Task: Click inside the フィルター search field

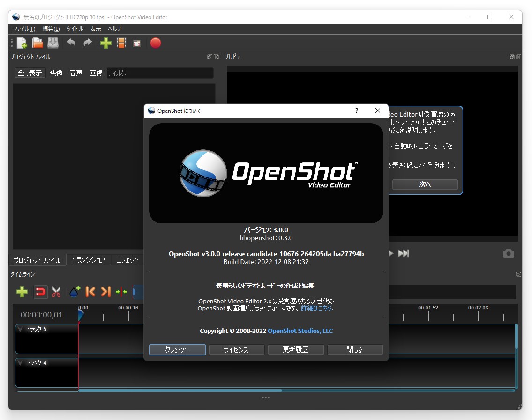Action: click(159, 73)
